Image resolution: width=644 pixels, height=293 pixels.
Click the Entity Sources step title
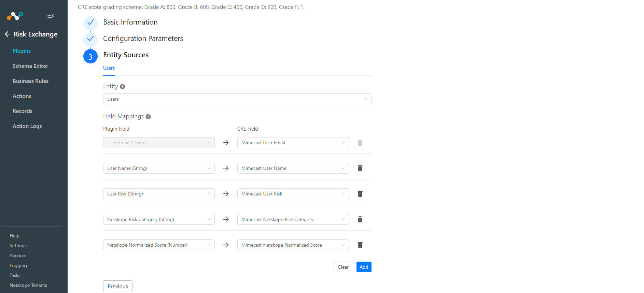pyautogui.click(x=126, y=55)
